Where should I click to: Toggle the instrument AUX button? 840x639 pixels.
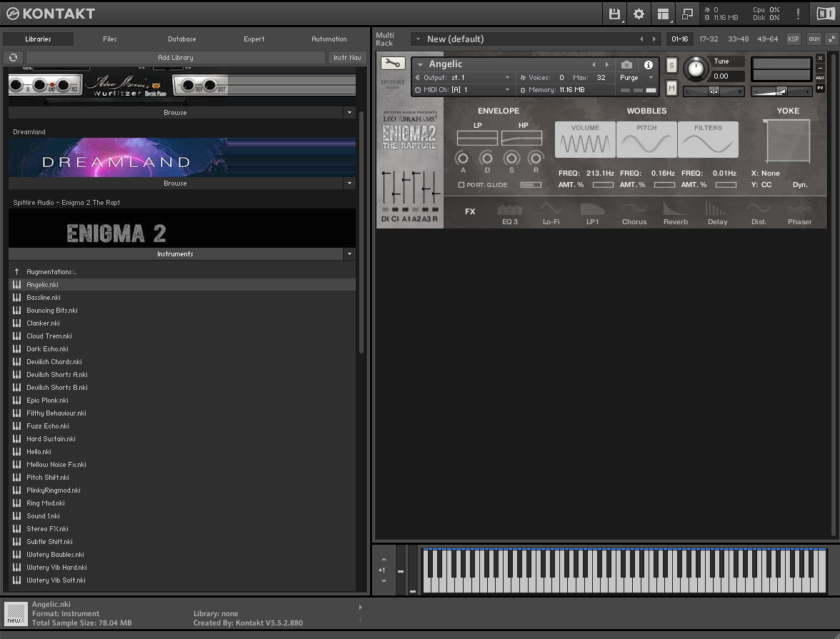pos(820,78)
